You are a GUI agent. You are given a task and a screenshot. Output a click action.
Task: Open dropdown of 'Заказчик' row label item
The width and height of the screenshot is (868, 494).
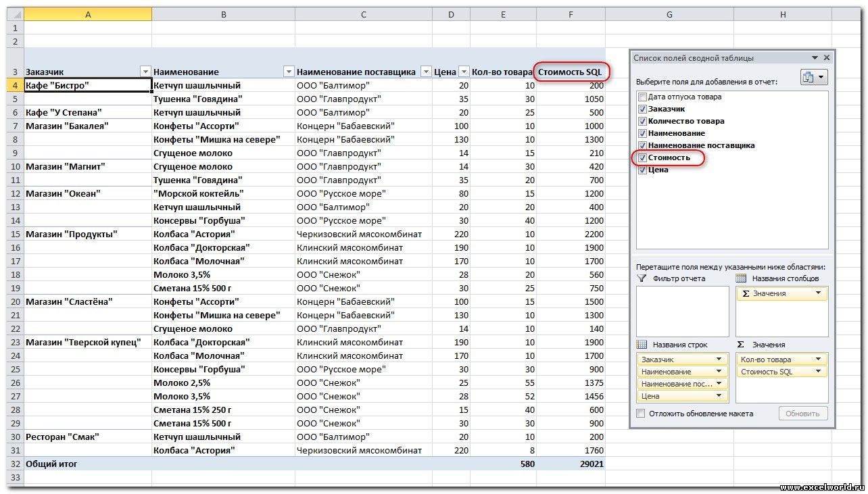click(719, 360)
